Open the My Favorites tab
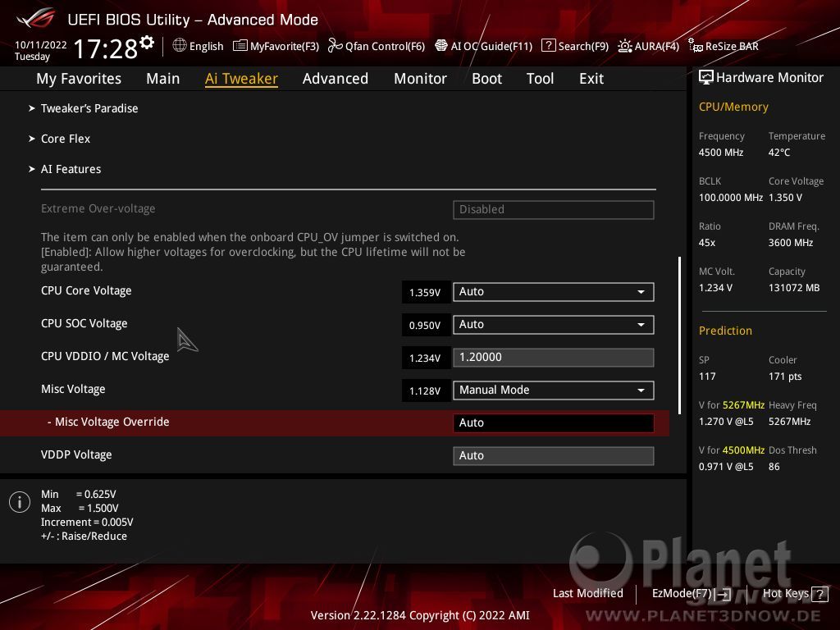 (79, 79)
